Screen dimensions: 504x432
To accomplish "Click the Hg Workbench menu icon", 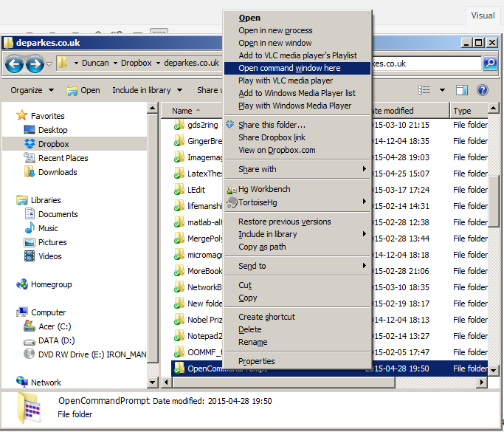I will coord(230,189).
